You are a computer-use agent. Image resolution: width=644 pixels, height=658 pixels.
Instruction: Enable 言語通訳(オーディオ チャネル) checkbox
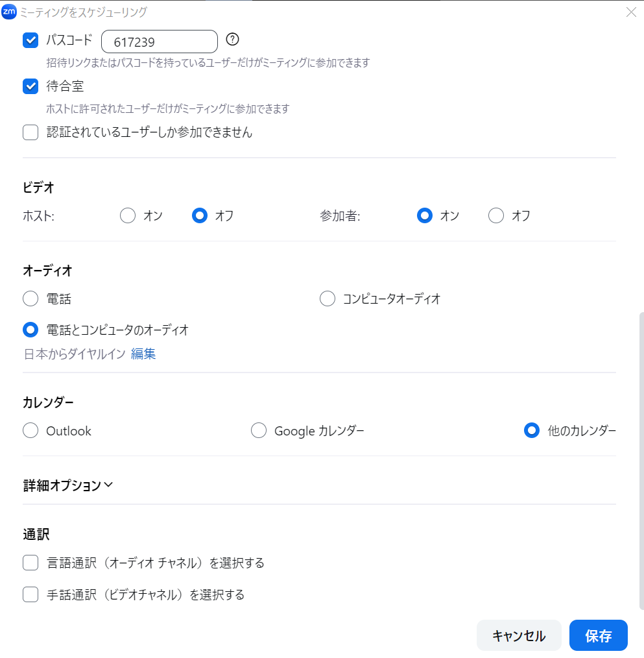[x=30, y=563]
